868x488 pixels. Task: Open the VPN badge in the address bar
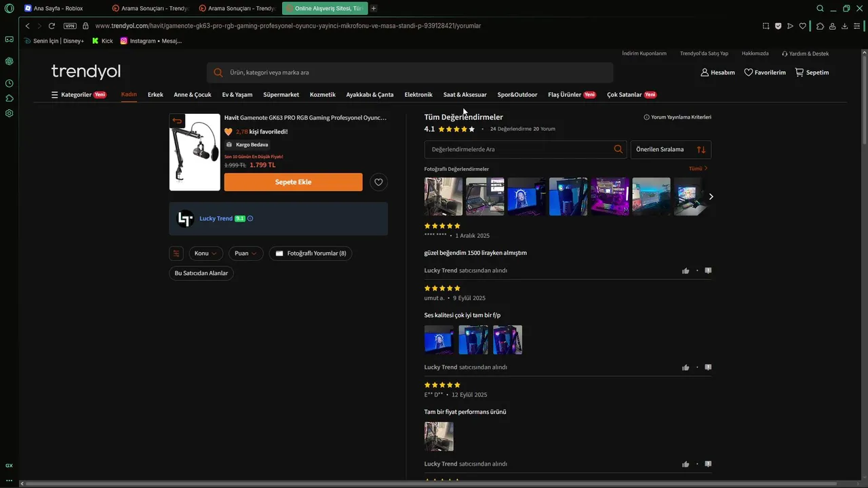pyautogui.click(x=70, y=26)
